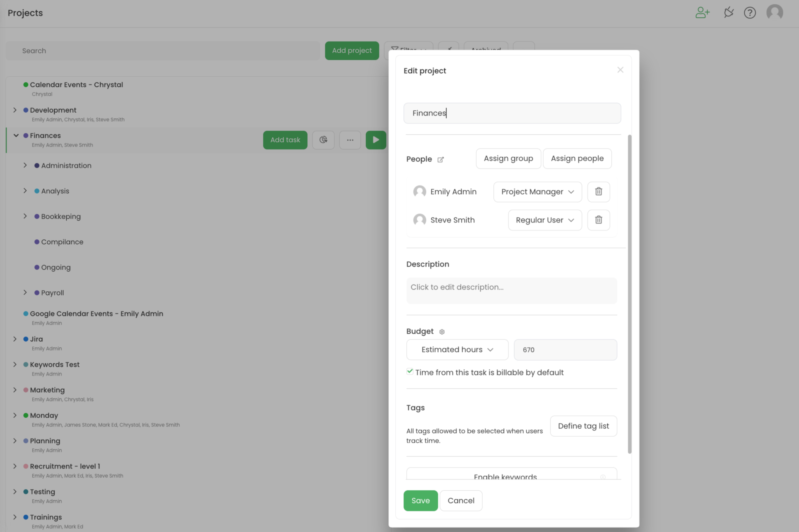Click the report chart icon for Finances
Image resolution: width=799 pixels, height=532 pixels.
323,140
